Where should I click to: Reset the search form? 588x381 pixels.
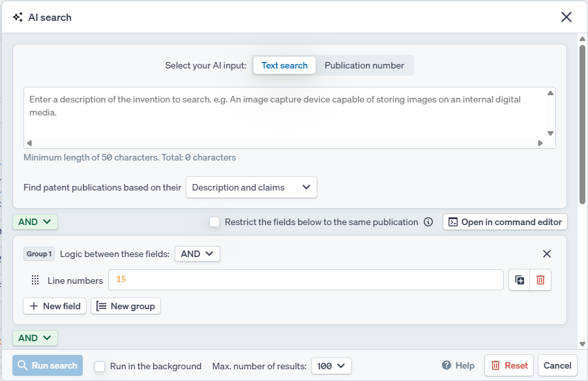pos(509,365)
